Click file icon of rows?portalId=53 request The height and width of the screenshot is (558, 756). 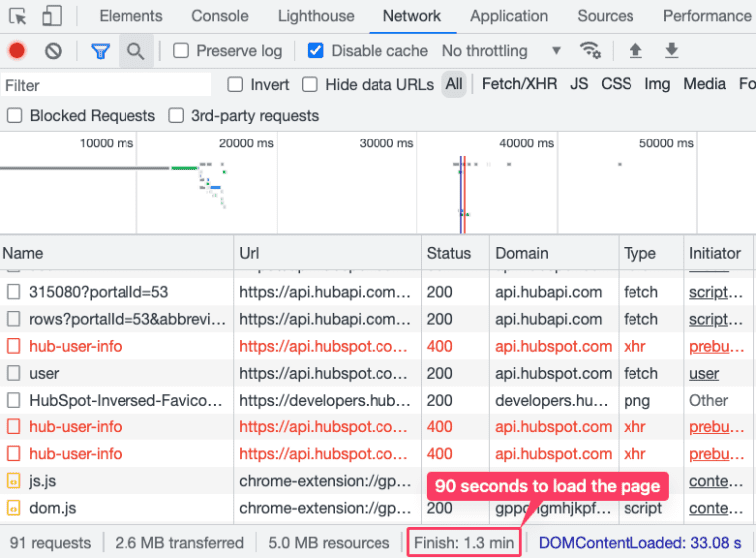click(14, 319)
